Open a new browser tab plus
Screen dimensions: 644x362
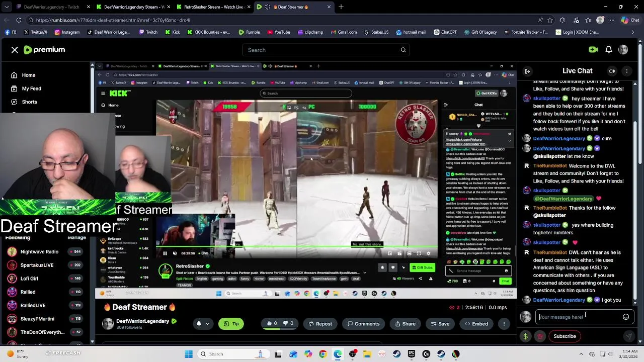tap(341, 7)
